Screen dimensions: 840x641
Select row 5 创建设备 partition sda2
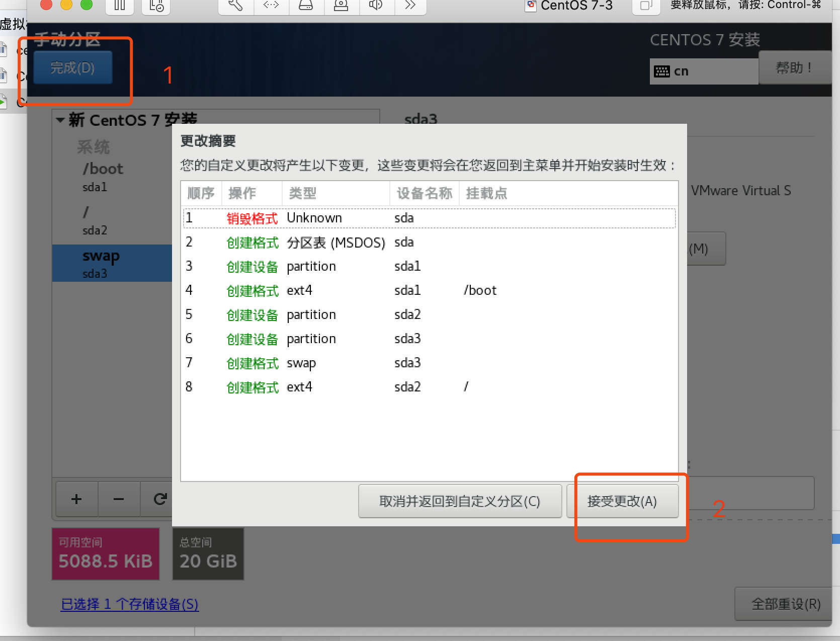point(429,314)
